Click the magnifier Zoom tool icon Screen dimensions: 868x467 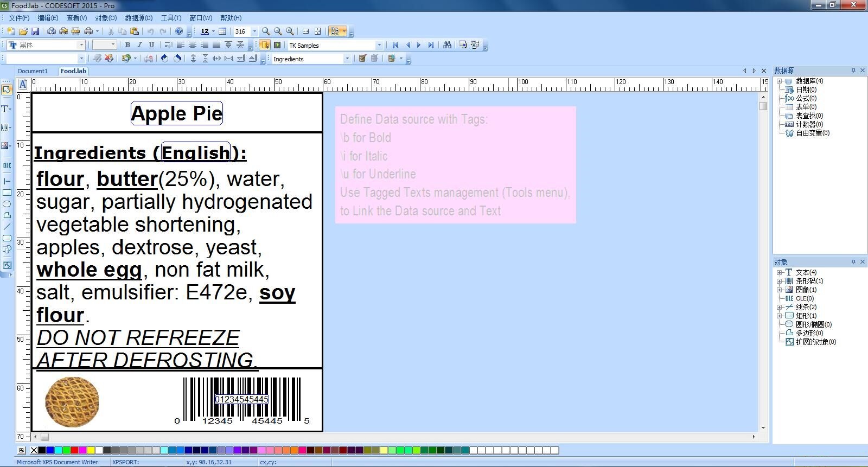click(266, 31)
